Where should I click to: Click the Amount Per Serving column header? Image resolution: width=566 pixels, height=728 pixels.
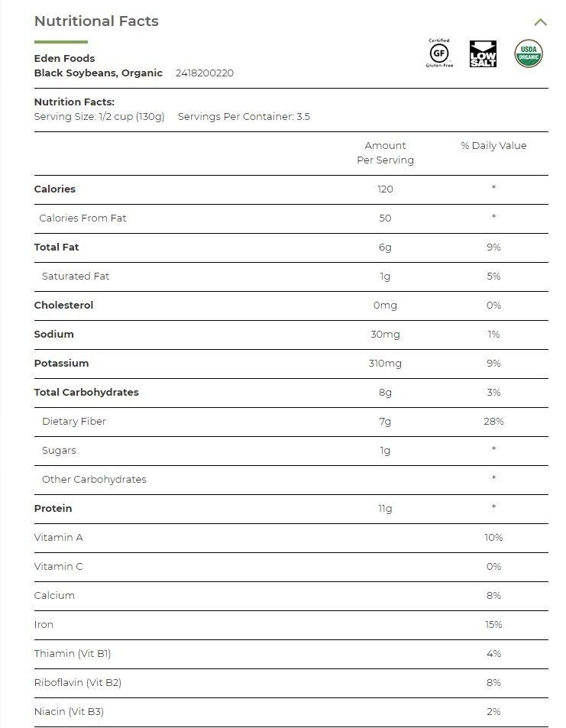(385, 153)
